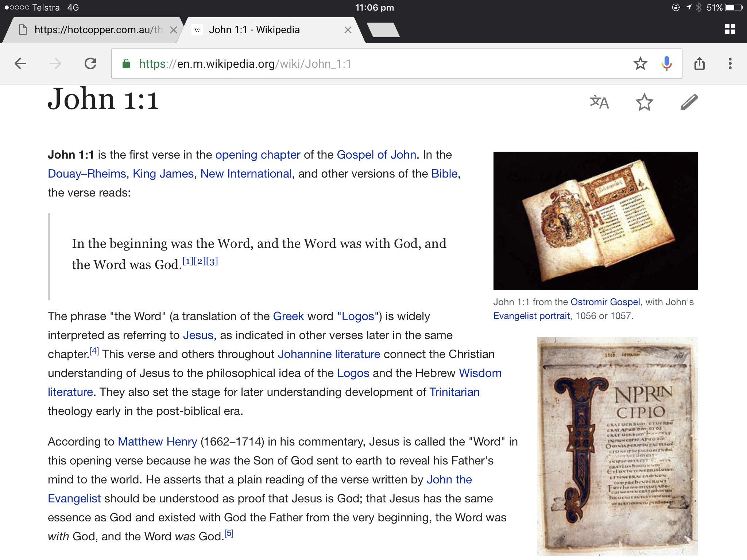The width and height of the screenshot is (747, 560).
Task: Open the New International link
Action: [x=246, y=174]
